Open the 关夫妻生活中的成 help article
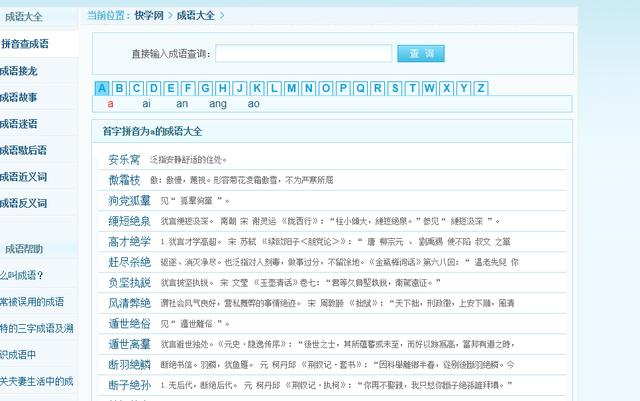The height and width of the screenshot is (401, 640). point(37,381)
